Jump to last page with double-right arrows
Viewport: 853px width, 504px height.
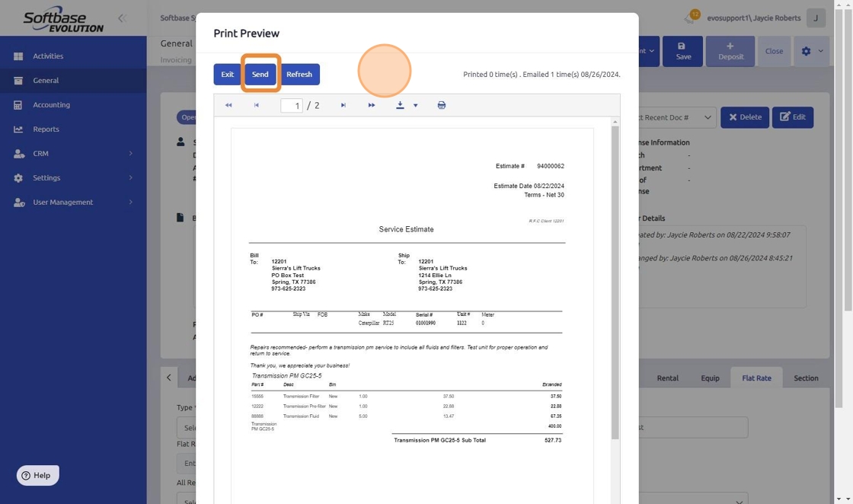coord(372,105)
